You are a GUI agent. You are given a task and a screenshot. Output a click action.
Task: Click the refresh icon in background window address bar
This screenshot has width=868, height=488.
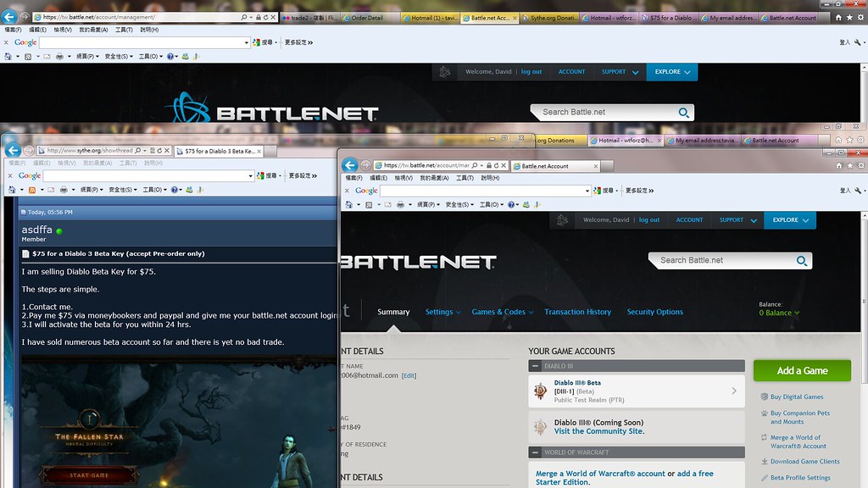(265, 17)
